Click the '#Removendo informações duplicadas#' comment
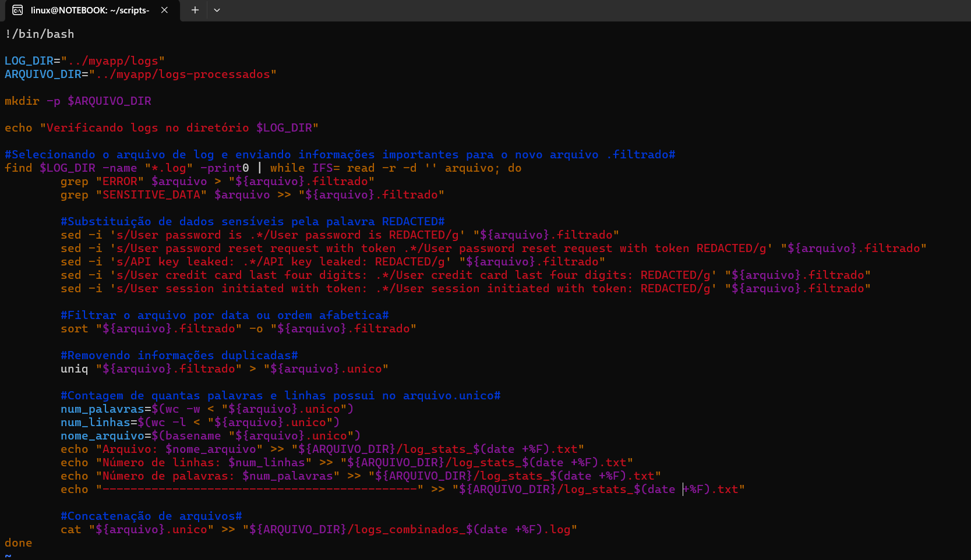 click(179, 355)
